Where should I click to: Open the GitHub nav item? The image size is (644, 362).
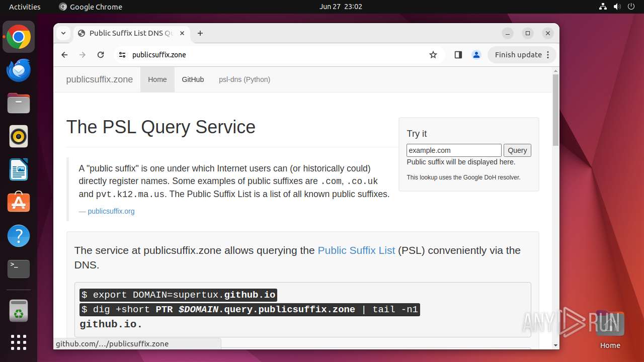(x=193, y=79)
